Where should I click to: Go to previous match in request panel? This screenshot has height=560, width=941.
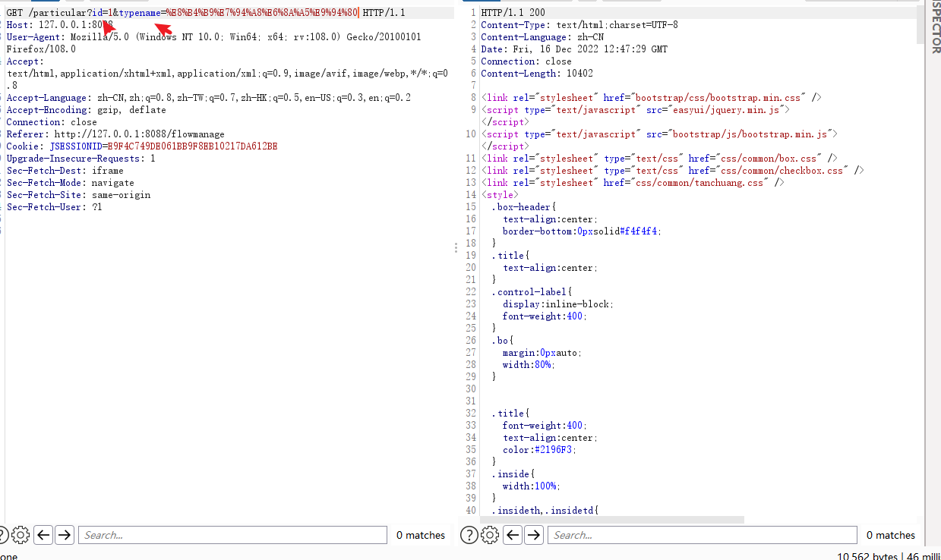[x=43, y=535]
